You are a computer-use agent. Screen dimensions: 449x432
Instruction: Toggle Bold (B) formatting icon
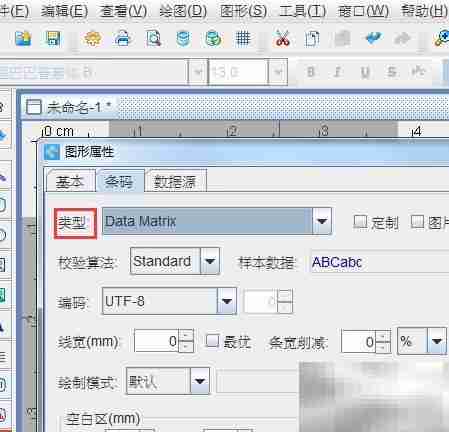pyautogui.click(x=311, y=72)
